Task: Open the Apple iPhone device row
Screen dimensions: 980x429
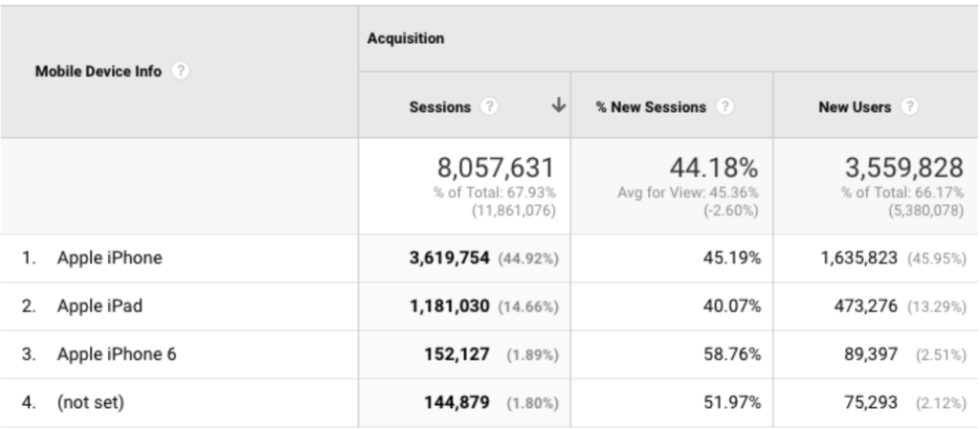Action: (x=109, y=258)
